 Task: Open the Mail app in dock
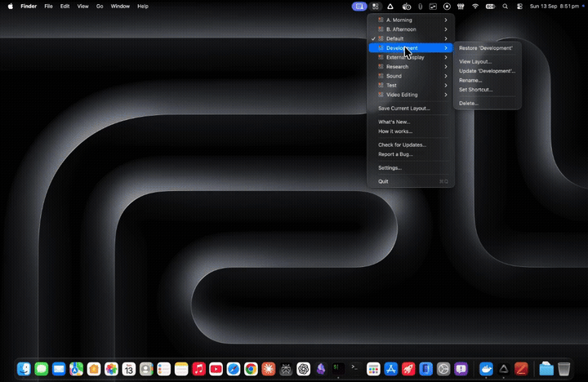[59, 369]
